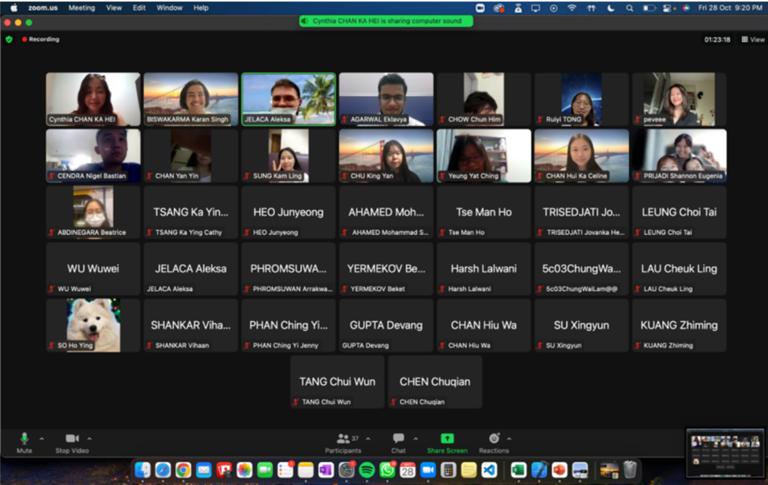Click the CHEN Chuqian participant tile

(435, 382)
